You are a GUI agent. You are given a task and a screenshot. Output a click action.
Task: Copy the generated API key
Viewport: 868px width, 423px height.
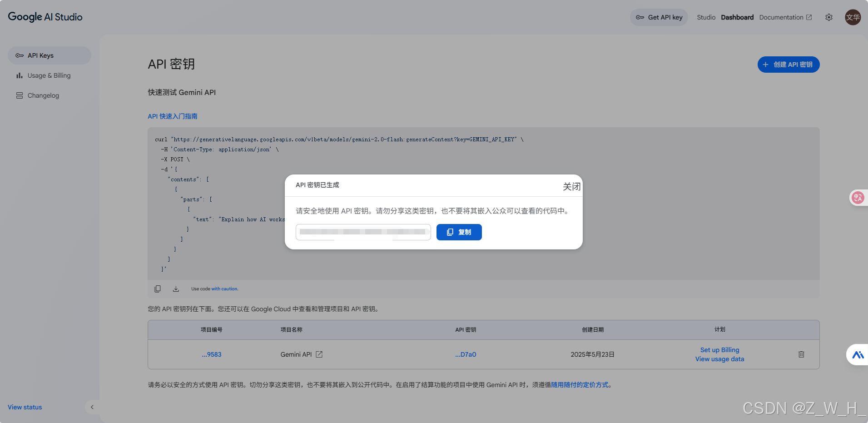click(459, 232)
